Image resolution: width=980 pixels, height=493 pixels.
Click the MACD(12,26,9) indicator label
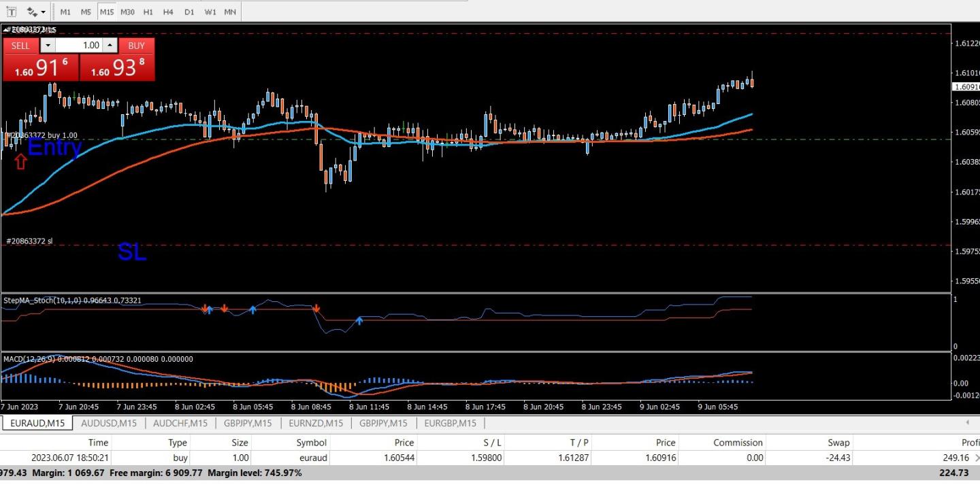(98, 358)
